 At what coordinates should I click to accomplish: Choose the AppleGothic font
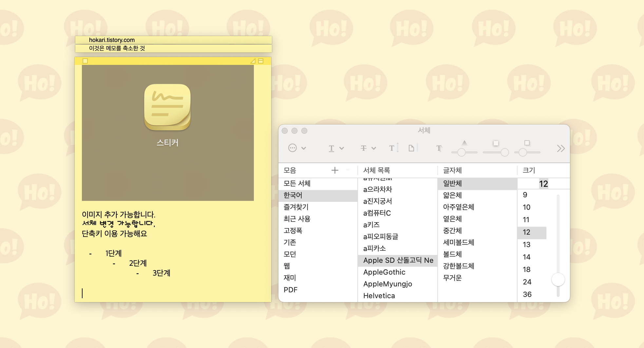point(398,272)
